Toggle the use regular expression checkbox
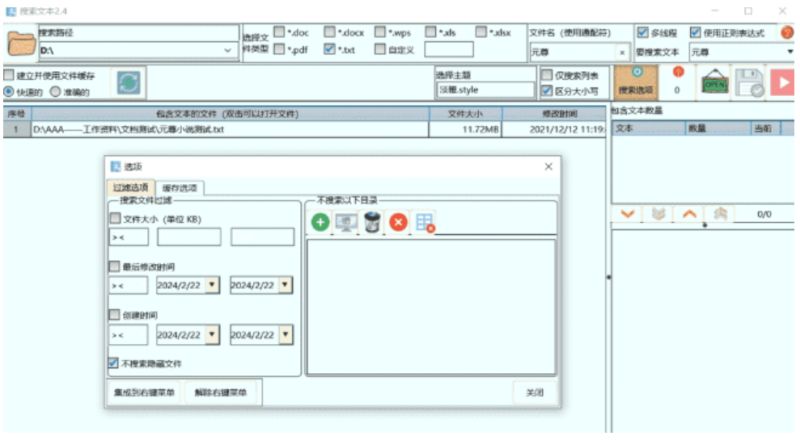This screenshot has height=440, width=800. (x=695, y=32)
